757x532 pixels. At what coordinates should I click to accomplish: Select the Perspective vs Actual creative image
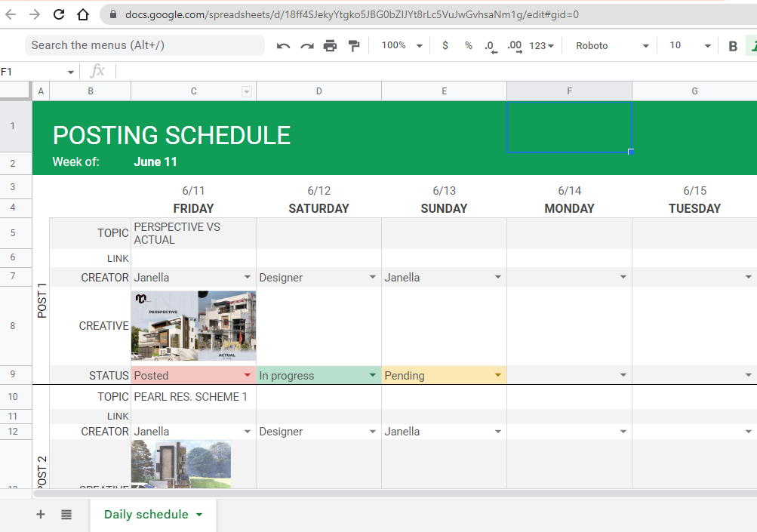[193, 326]
